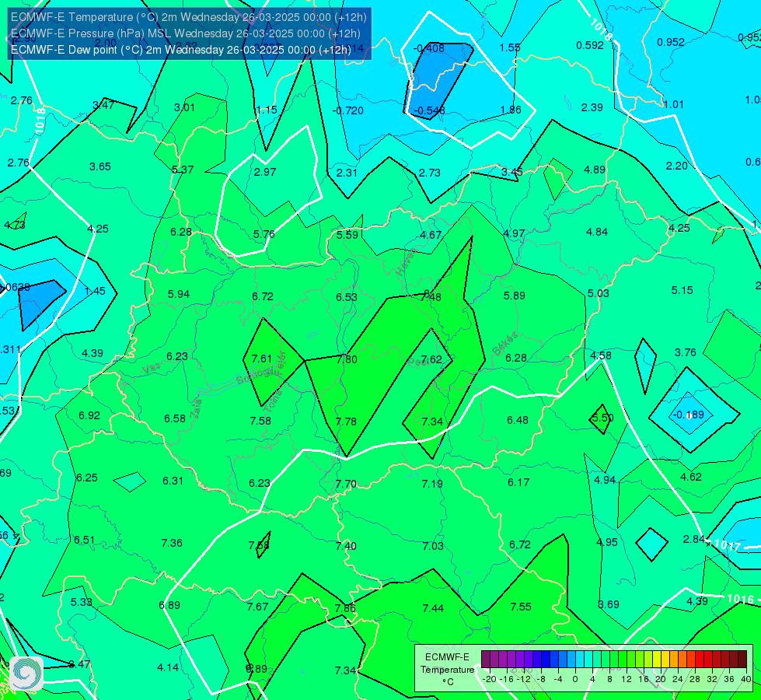
Task: Click the Békés county label
Action: [505, 344]
